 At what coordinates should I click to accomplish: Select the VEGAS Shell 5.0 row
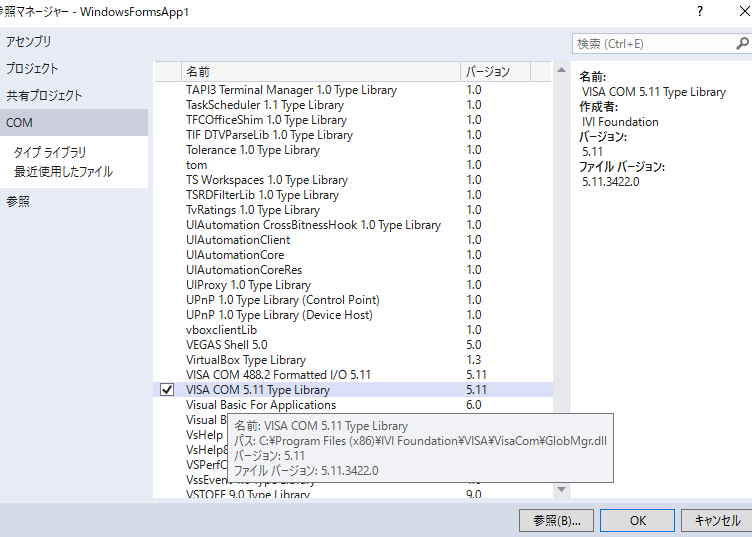click(352, 345)
